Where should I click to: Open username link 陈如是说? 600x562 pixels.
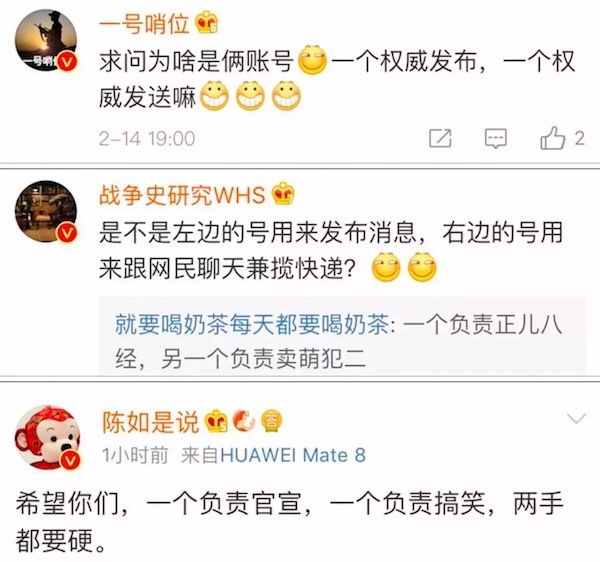(x=151, y=422)
